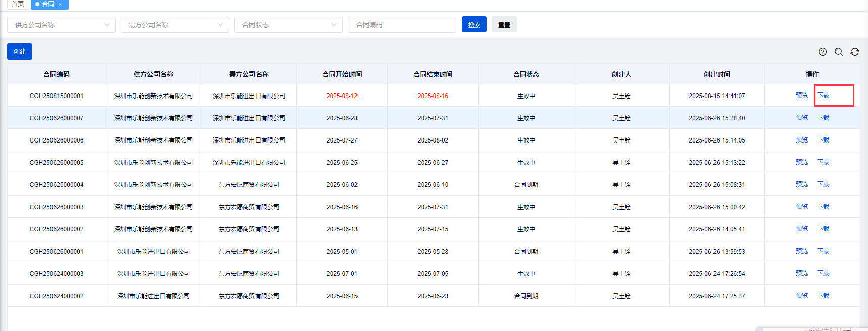
Task: Switch to the 首页 tab
Action: pos(18,4)
